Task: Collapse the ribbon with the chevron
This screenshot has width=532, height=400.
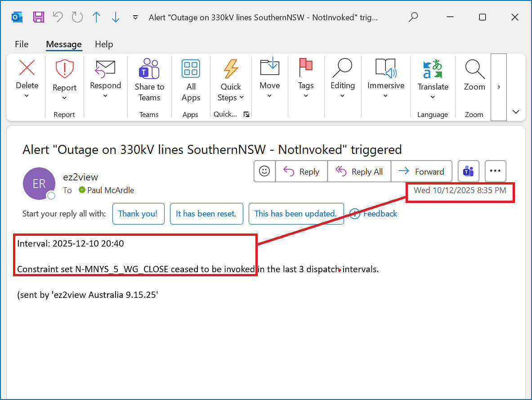Action: point(516,112)
